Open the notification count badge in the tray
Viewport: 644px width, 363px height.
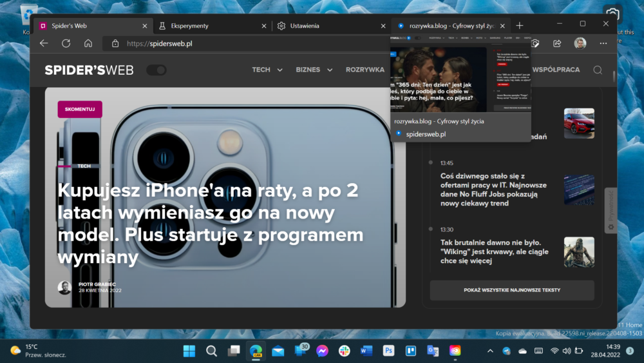click(630, 351)
